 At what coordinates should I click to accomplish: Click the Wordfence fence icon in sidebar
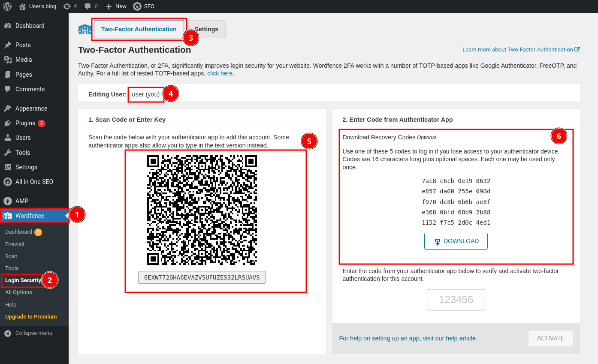pos(8,216)
